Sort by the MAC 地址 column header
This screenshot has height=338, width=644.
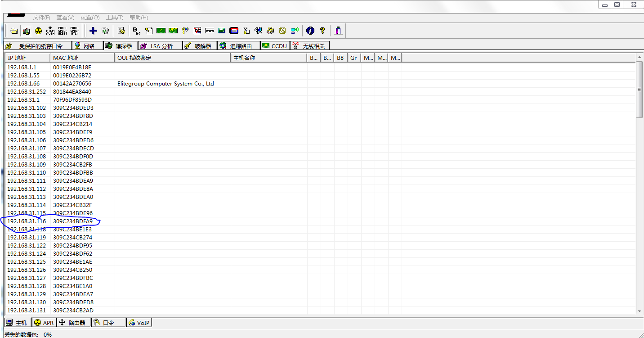point(83,58)
